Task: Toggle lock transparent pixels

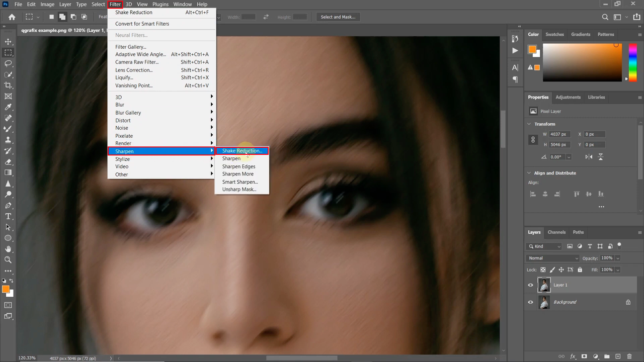Action: click(x=543, y=270)
